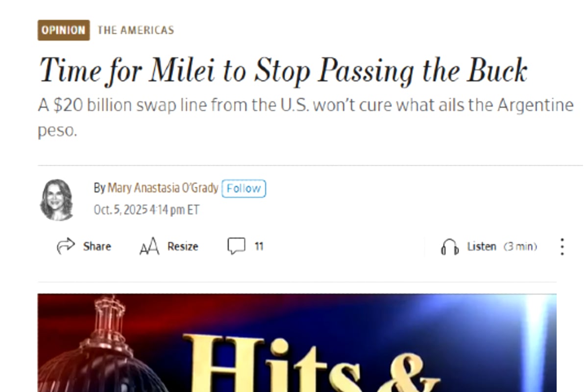Click the author portrait sketch
This screenshot has height=392, width=588.
click(57, 200)
